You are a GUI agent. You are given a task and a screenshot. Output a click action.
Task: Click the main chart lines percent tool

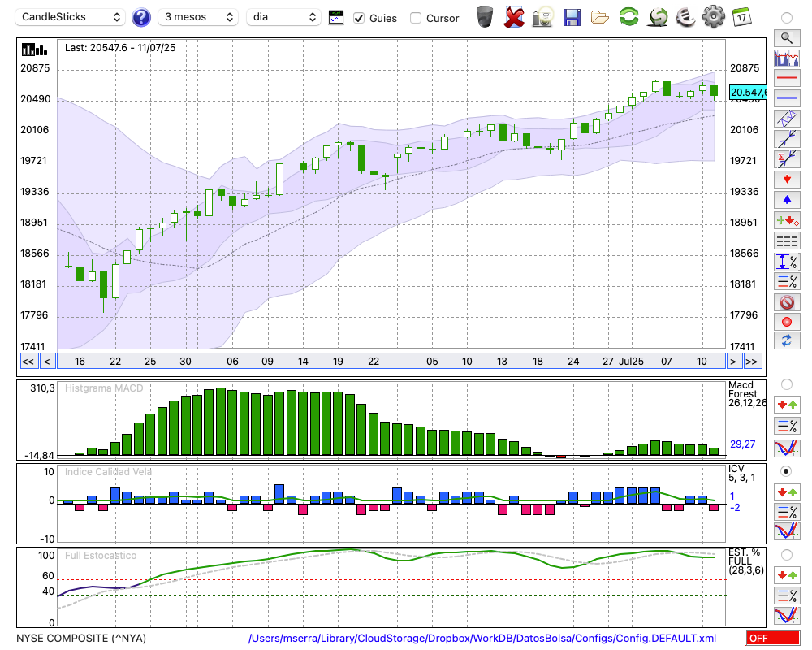click(787, 281)
